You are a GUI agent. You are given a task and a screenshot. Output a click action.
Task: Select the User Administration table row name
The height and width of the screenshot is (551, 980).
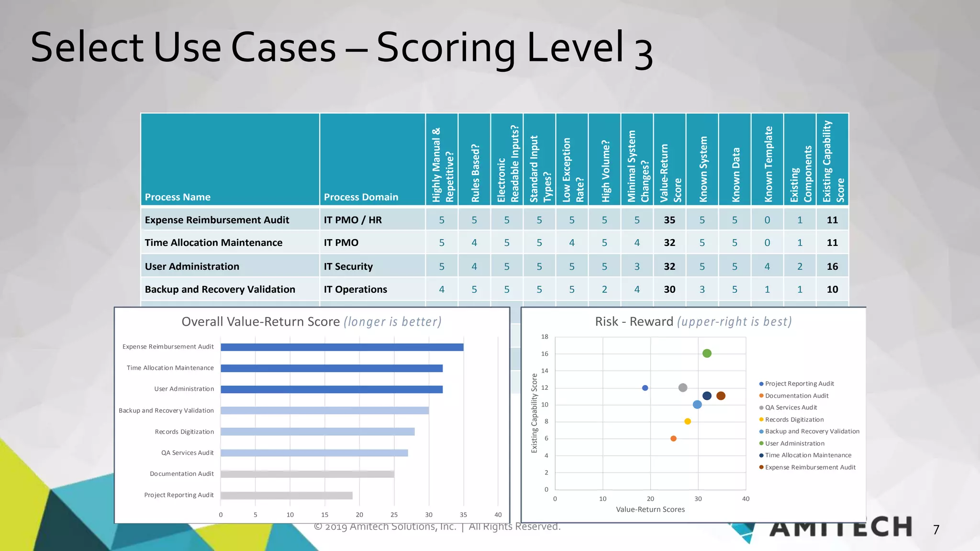[192, 266]
